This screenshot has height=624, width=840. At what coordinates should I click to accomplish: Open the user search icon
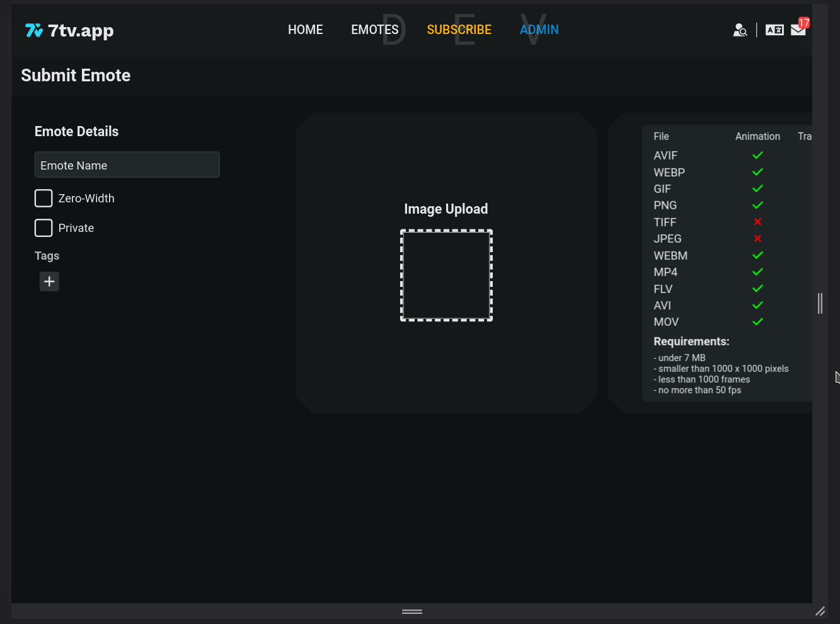point(740,30)
